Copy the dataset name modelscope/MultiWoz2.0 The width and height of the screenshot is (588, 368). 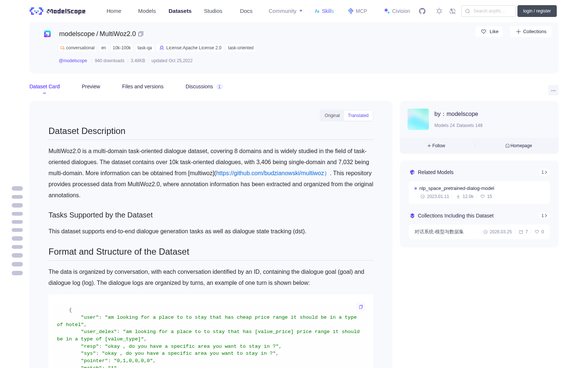click(141, 34)
